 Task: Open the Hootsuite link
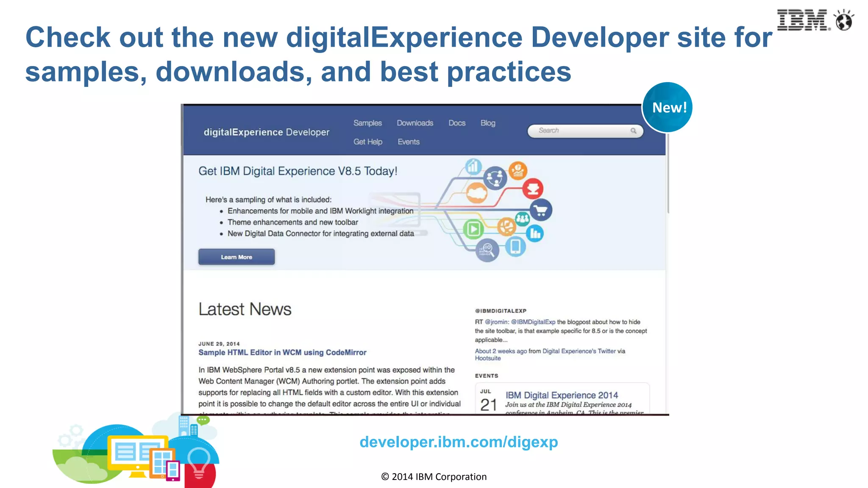pyautogui.click(x=487, y=358)
